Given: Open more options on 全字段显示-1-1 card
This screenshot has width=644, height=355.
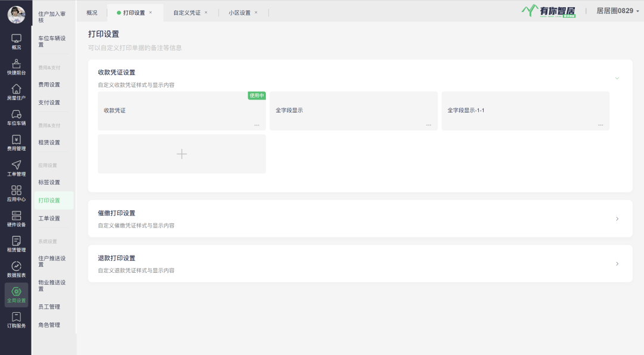Looking at the screenshot, I should click(600, 125).
